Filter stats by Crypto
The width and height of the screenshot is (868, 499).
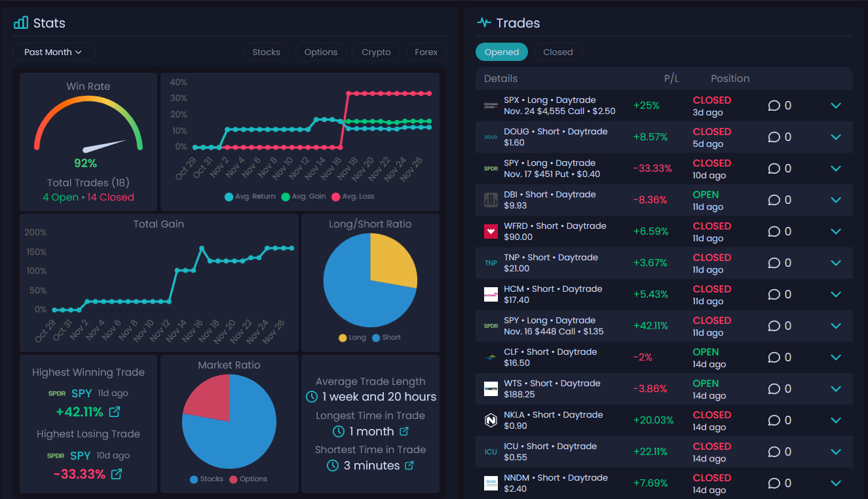pos(376,52)
